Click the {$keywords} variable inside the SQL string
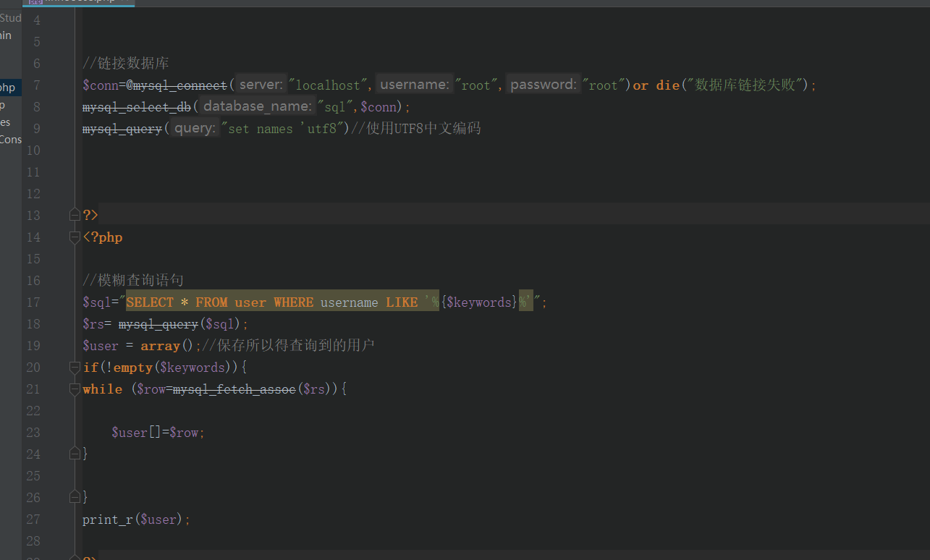Screen dimensions: 930x560 [x=478, y=302]
